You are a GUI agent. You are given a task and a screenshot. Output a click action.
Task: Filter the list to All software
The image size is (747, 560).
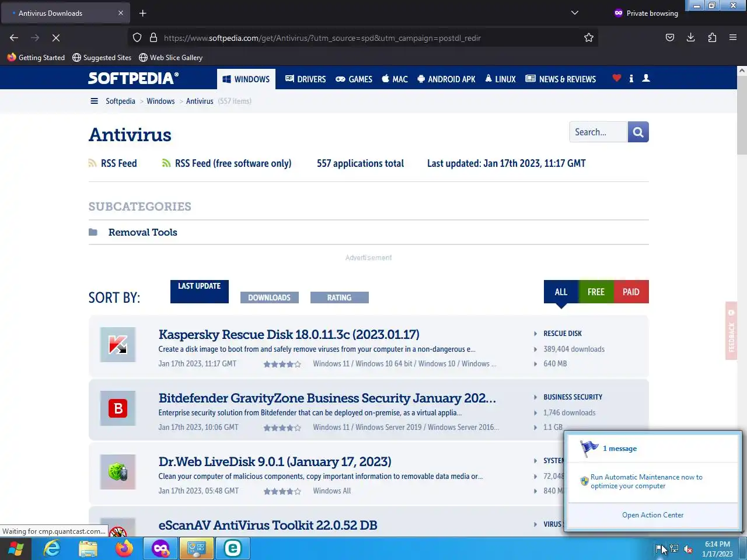(x=561, y=292)
